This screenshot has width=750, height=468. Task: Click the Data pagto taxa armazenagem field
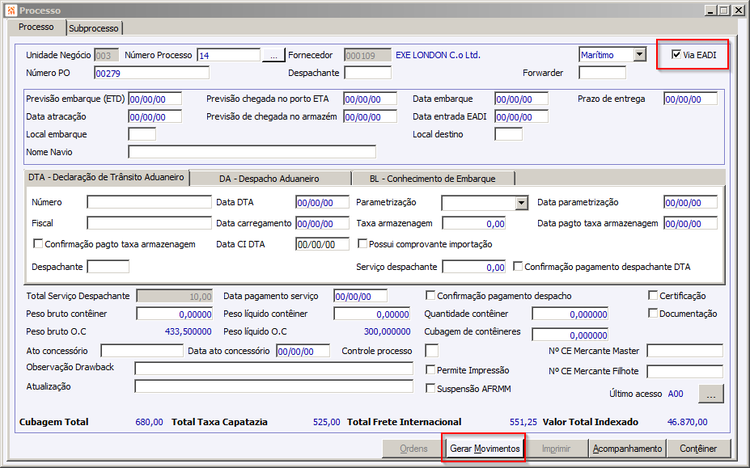[x=691, y=223]
